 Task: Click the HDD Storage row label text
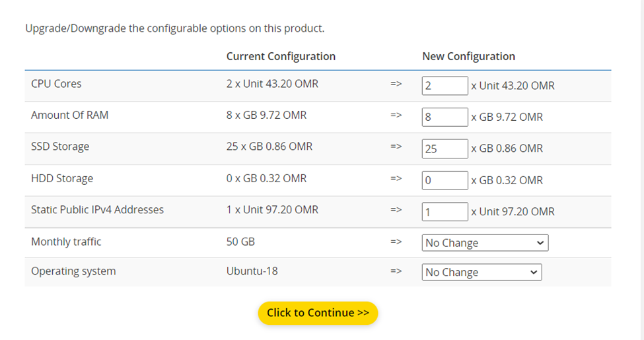(62, 179)
